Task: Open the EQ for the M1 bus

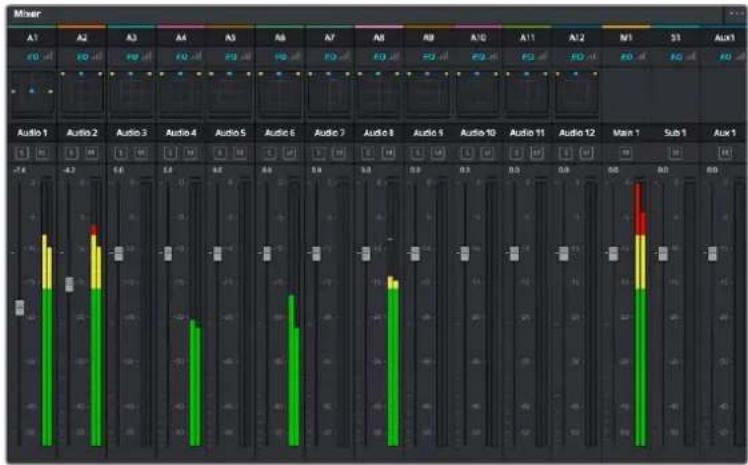Action: pyautogui.click(x=627, y=57)
